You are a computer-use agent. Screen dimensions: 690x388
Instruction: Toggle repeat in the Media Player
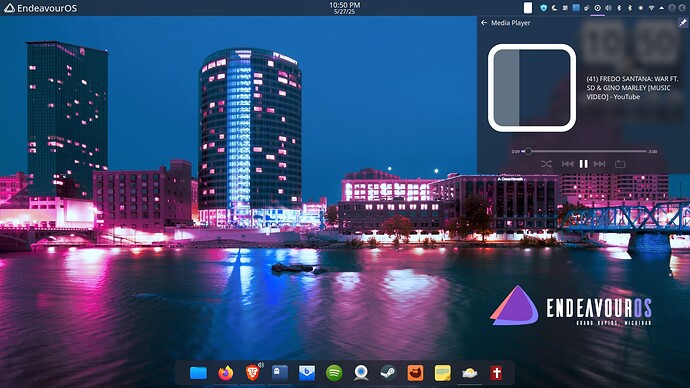620,164
